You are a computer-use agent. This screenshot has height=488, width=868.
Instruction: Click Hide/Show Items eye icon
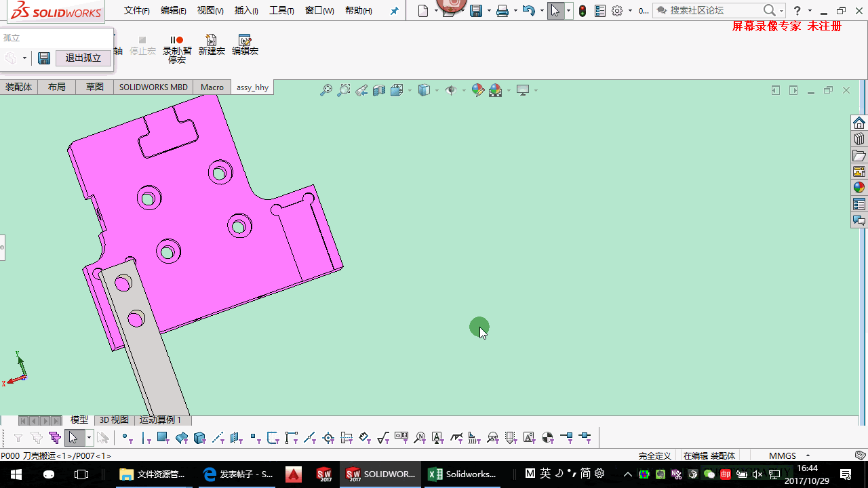450,90
